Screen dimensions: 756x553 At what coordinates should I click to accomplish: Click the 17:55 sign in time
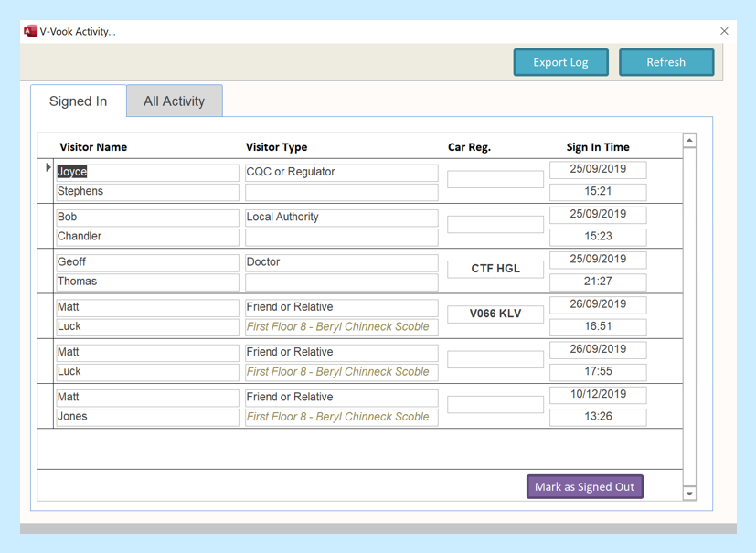[598, 372]
